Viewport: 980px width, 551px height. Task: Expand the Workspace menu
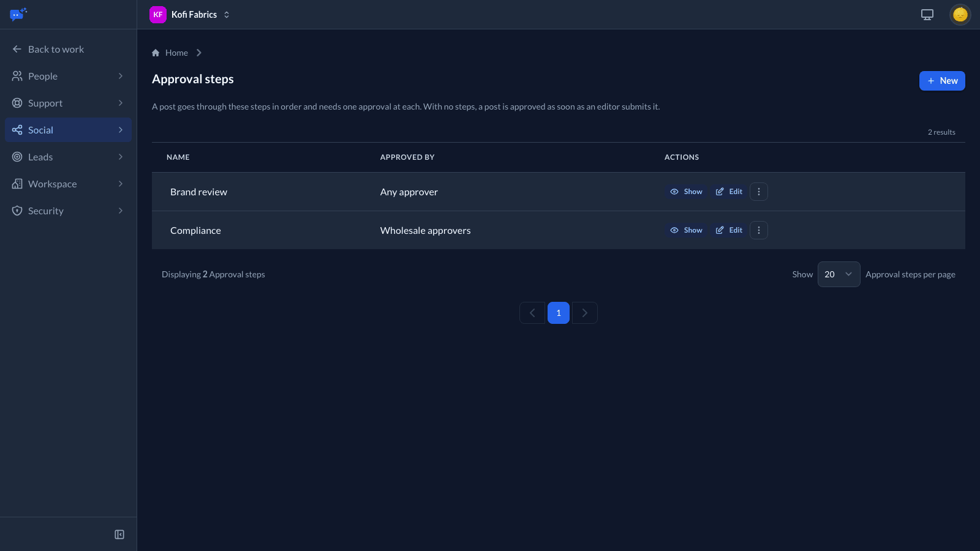[x=68, y=184]
